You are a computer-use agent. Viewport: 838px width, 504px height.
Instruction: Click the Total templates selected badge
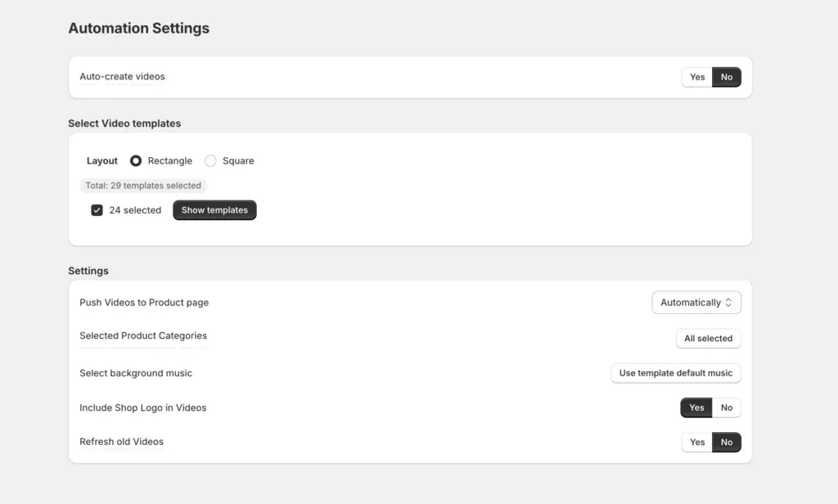coord(143,185)
